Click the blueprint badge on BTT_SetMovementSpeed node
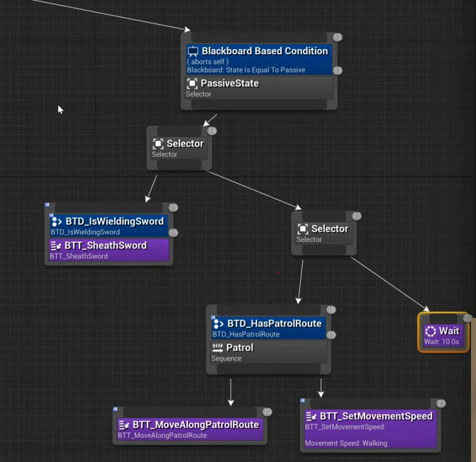This screenshot has width=476, height=462. tap(303, 401)
